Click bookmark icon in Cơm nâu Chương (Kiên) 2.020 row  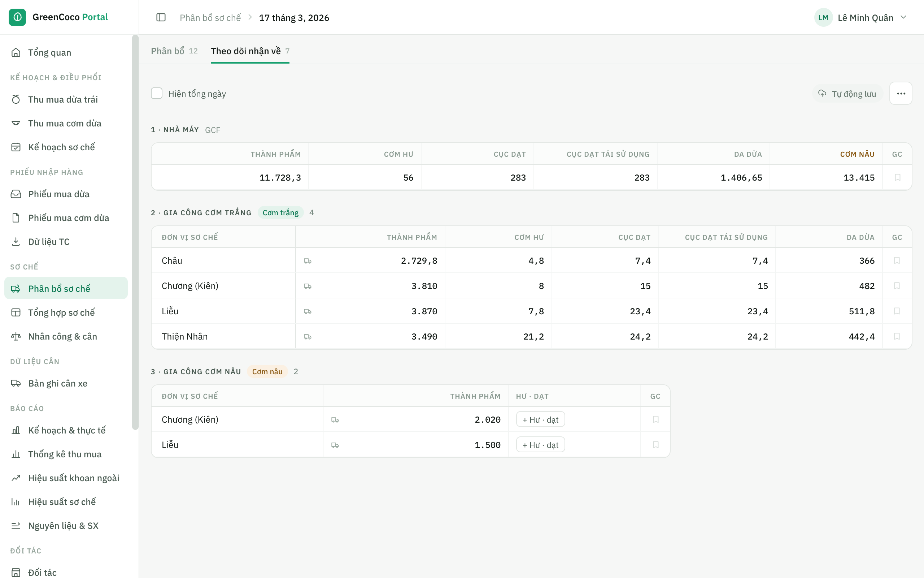point(655,419)
